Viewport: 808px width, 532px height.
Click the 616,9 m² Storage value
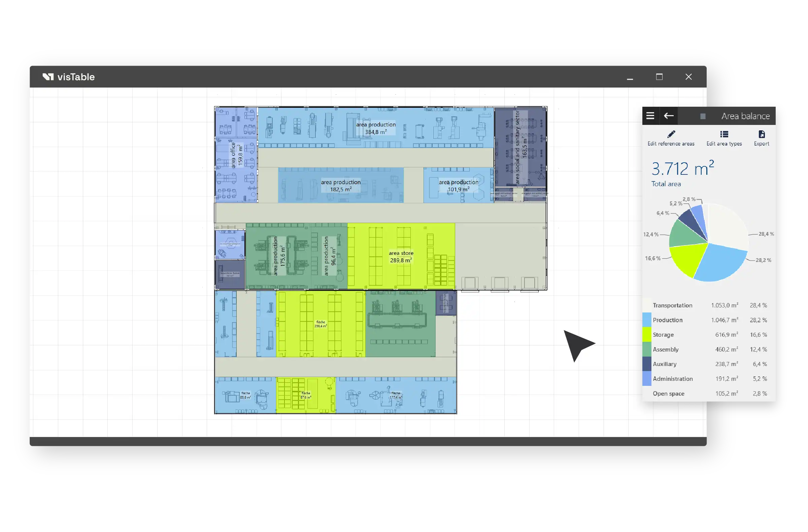(x=726, y=334)
